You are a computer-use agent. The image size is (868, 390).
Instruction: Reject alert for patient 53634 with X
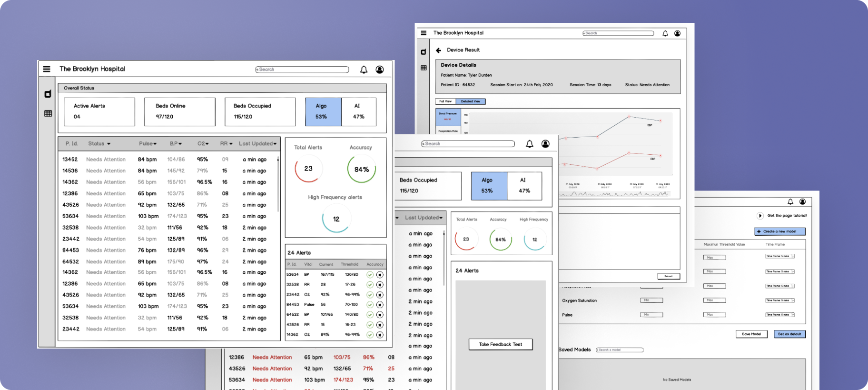pyautogui.click(x=380, y=275)
